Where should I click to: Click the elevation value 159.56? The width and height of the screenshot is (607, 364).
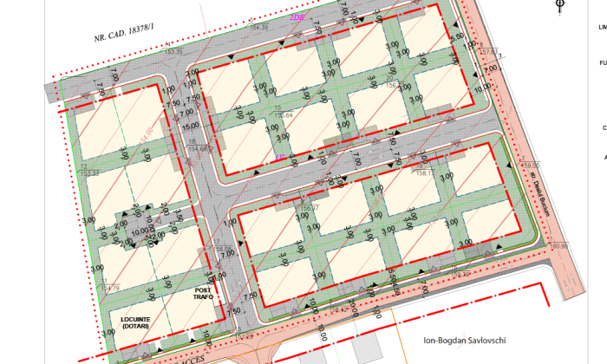pos(531,166)
